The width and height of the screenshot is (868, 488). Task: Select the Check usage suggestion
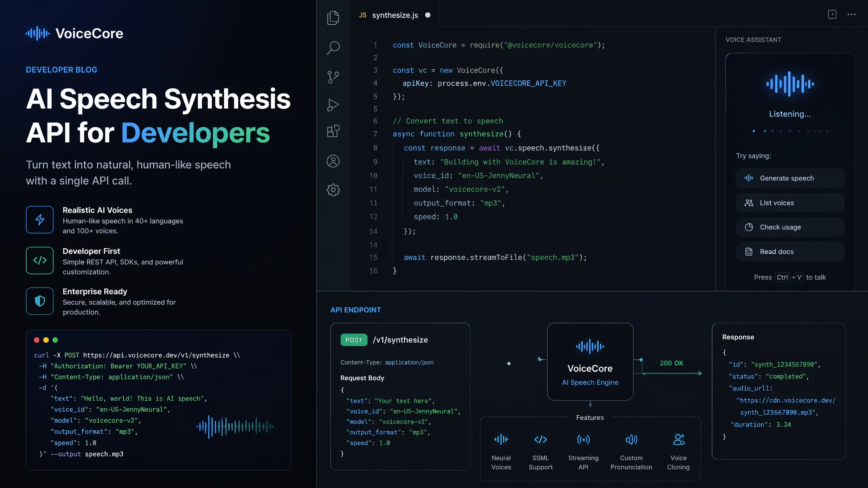[x=790, y=227]
